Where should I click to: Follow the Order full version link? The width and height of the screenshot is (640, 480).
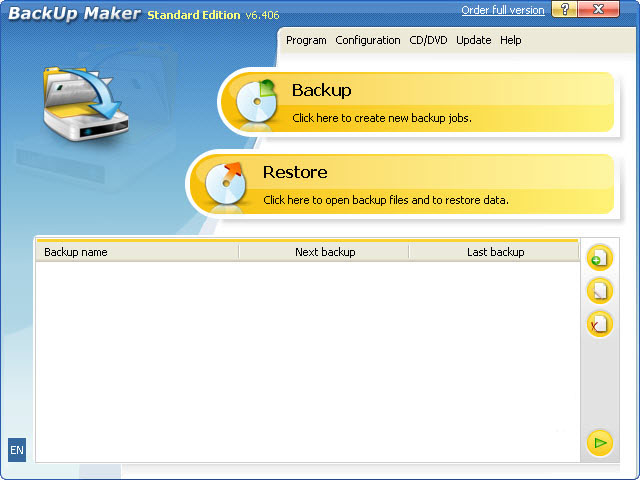coord(503,10)
